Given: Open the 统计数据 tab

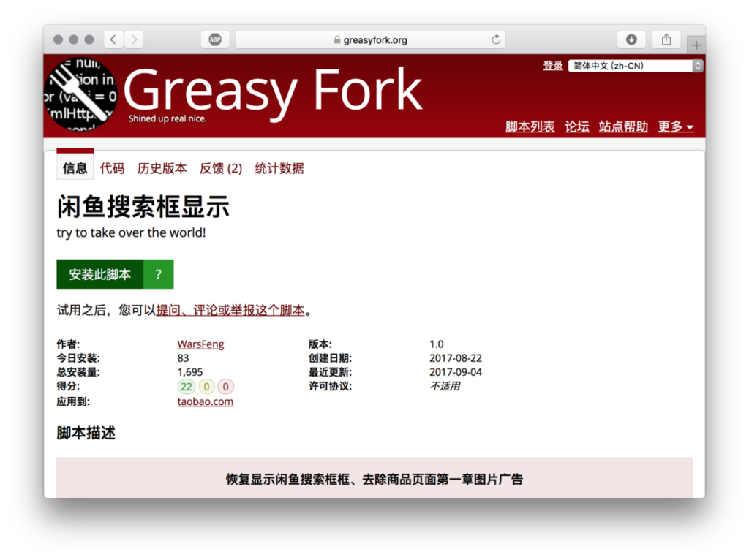Looking at the screenshot, I should click(x=279, y=168).
